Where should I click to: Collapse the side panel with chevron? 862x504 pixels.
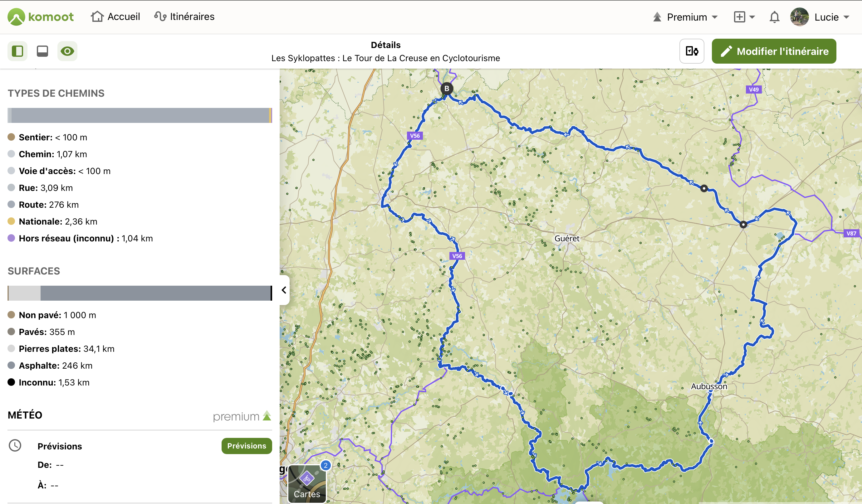pos(284,290)
